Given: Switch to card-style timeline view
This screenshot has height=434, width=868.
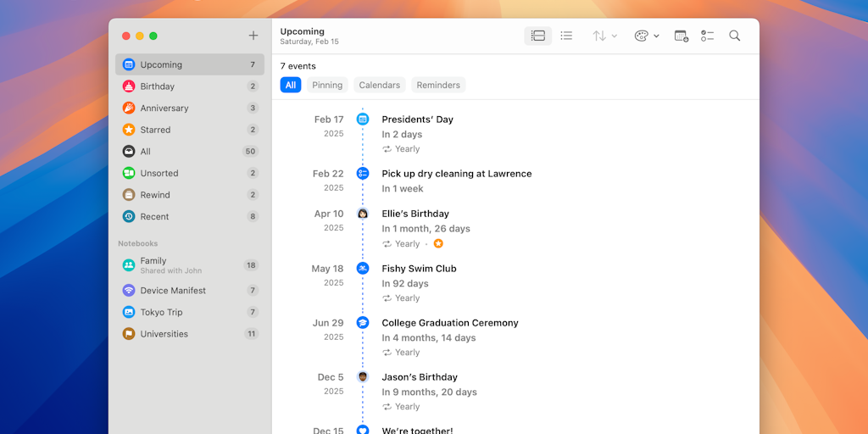Looking at the screenshot, I should click(x=538, y=36).
